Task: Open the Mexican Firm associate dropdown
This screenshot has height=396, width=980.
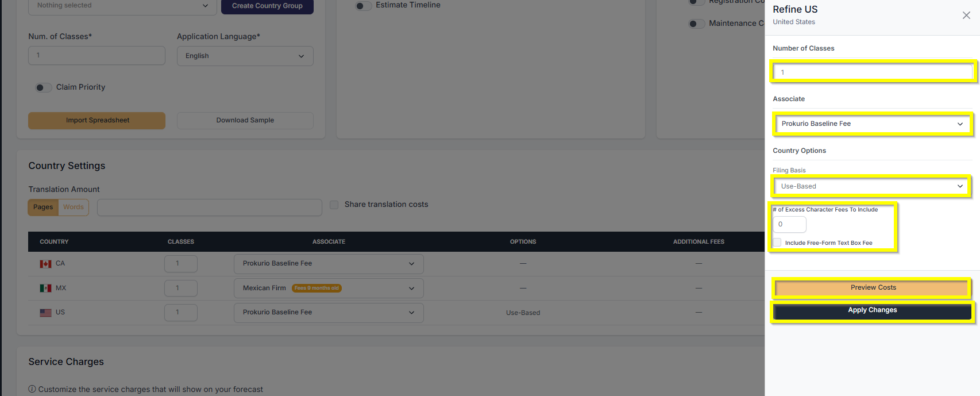Action: click(x=329, y=288)
